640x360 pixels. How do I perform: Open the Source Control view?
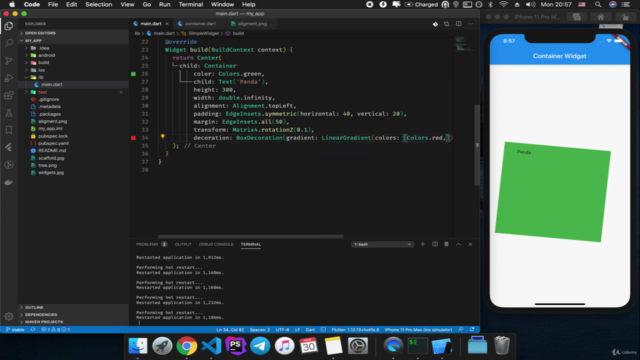point(9,60)
